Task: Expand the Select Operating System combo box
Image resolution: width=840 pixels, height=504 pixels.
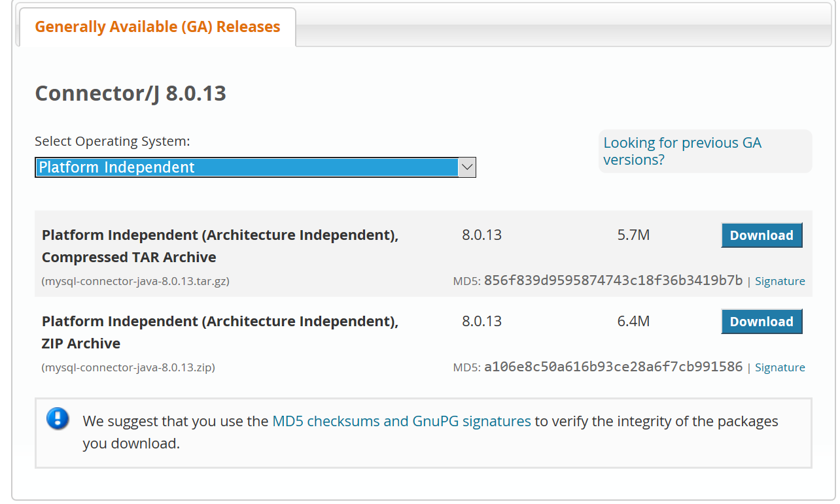Action: [255, 167]
